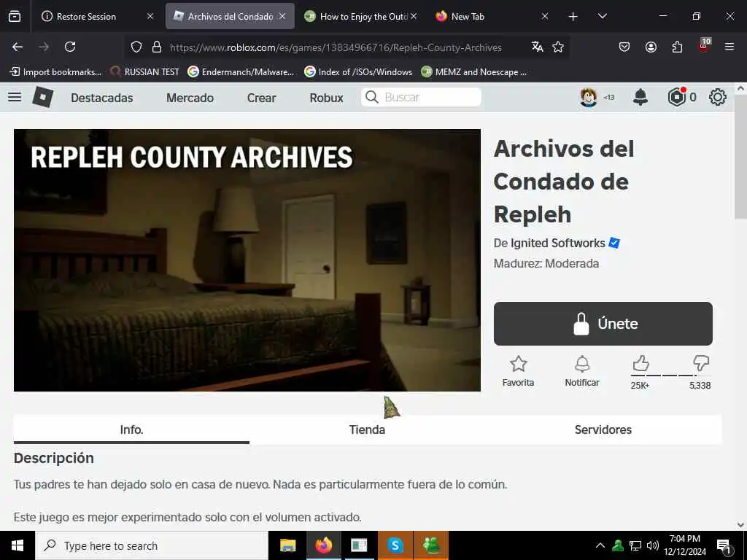Image resolution: width=747 pixels, height=560 pixels.
Task: Open Crear in the Roblox navbar
Action: pos(262,98)
